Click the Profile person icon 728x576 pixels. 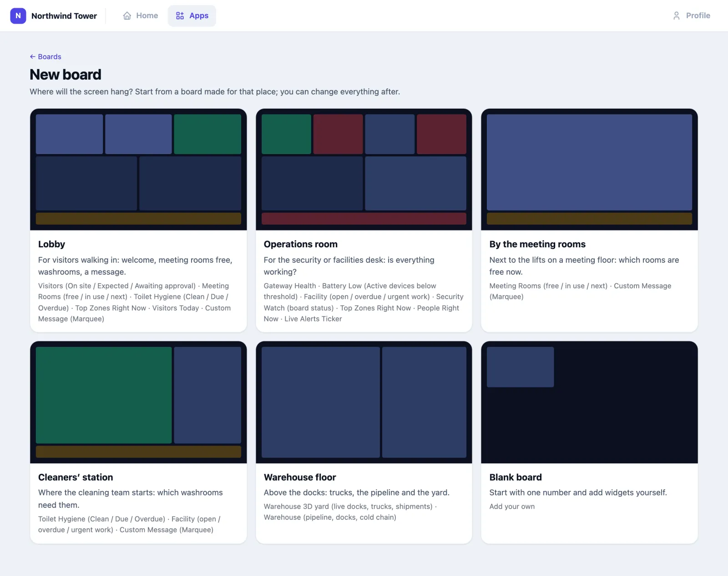pos(677,16)
